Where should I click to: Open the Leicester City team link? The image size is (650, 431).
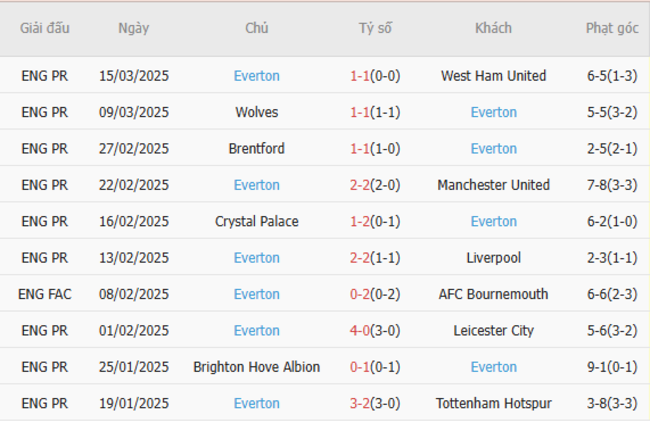[x=493, y=331]
